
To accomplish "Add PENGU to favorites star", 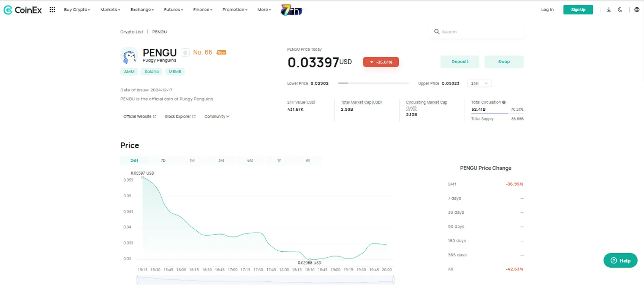I will pyautogui.click(x=185, y=53).
